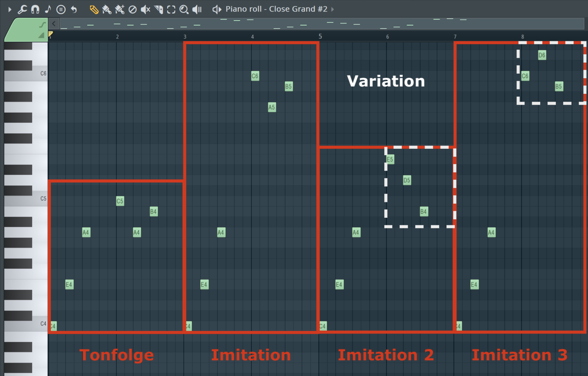The height and width of the screenshot is (376, 588).
Task: Expand the arrow after Close Grand #2
Action: click(x=332, y=9)
